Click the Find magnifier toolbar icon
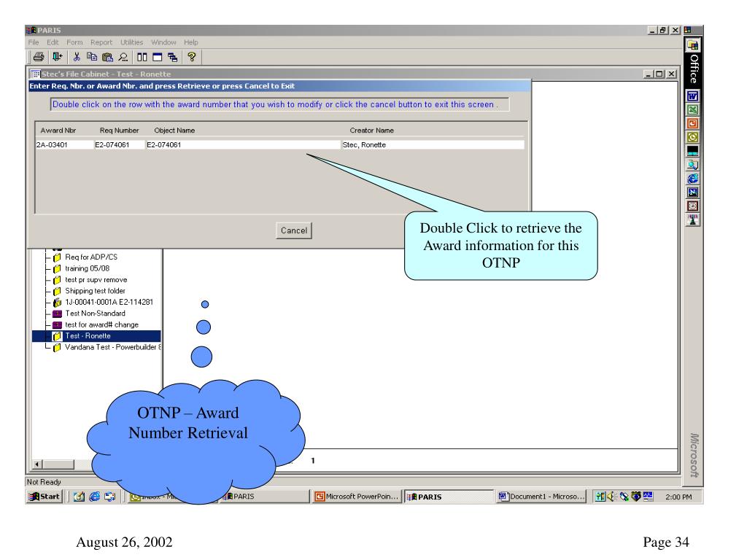The height and width of the screenshot is (560, 747). 123,57
